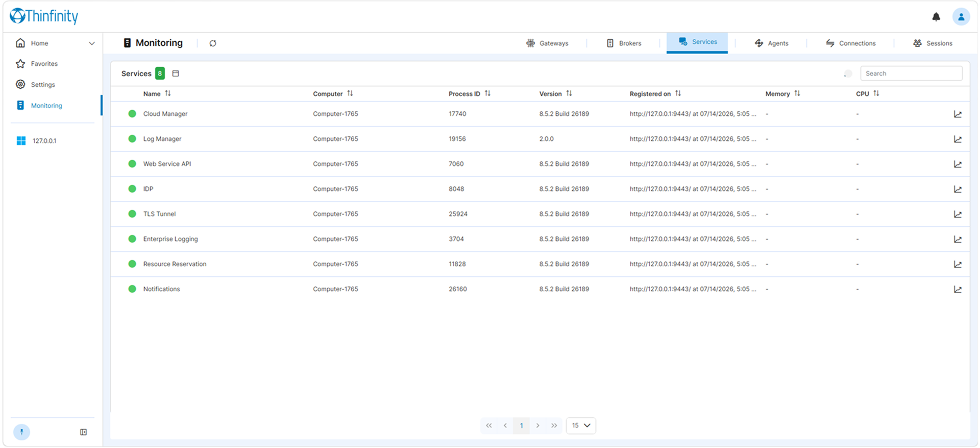Focus the Search input field
Viewport: 980px width, 448px height.
[911, 74]
